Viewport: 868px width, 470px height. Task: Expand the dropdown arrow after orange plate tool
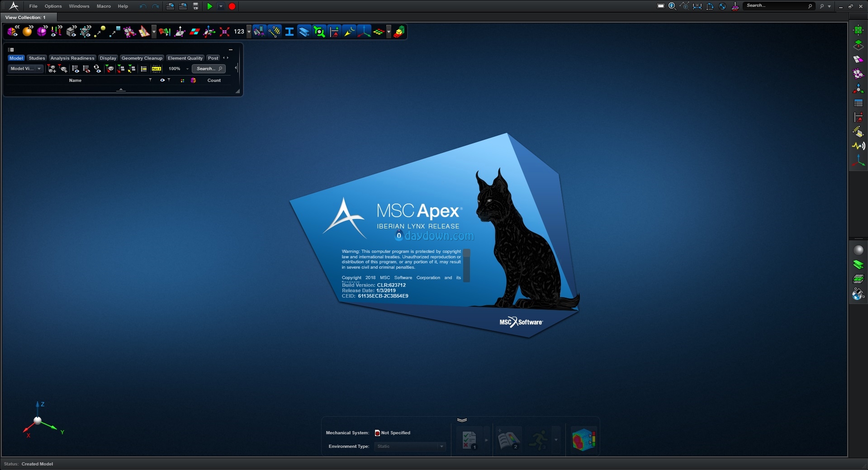pyautogui.click(x=154, y=32)
